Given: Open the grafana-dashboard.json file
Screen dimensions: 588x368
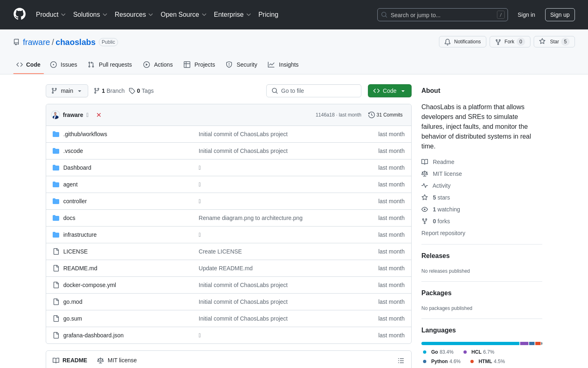Looking at the screenshot, I should tap(94, 335).
